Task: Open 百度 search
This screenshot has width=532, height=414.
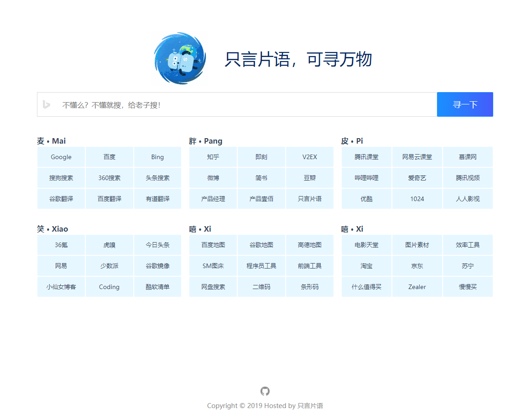Action: tap(109, 157)
